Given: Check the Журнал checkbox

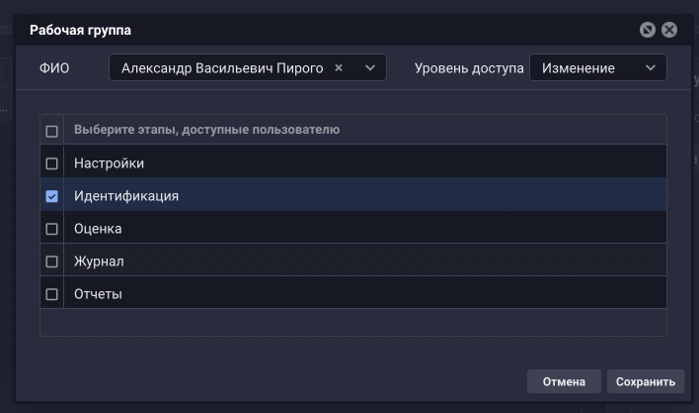Looking at the screenshot, I should click(x=52, y=262).
